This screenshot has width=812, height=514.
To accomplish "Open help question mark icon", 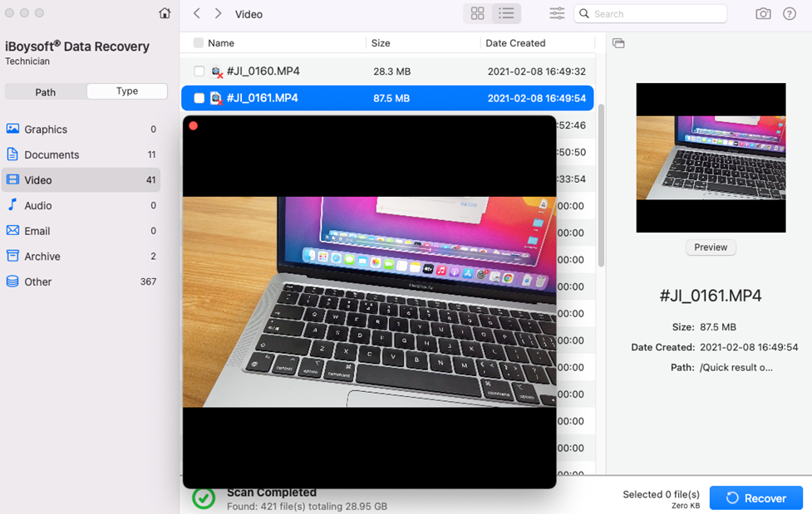I will (x=790, y=14).
